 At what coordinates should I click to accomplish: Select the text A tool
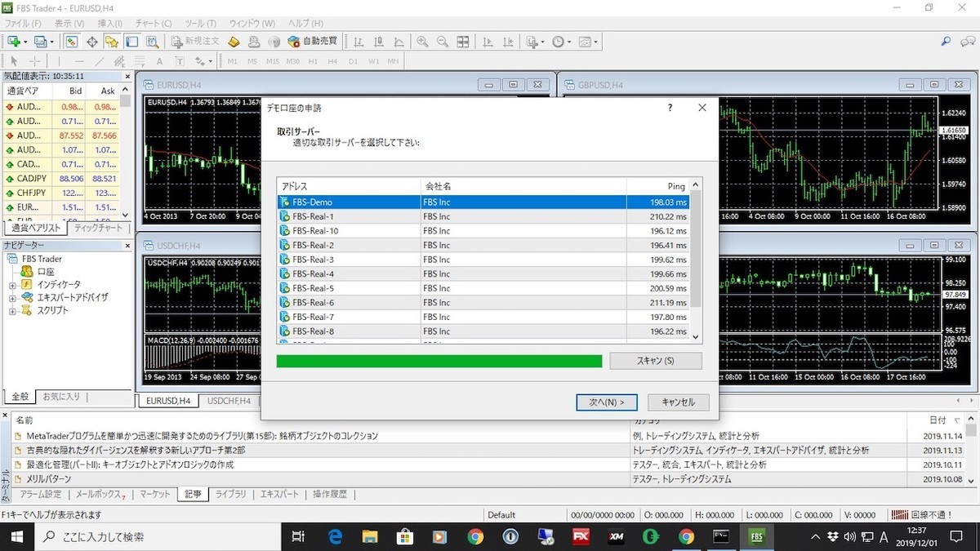159,61
